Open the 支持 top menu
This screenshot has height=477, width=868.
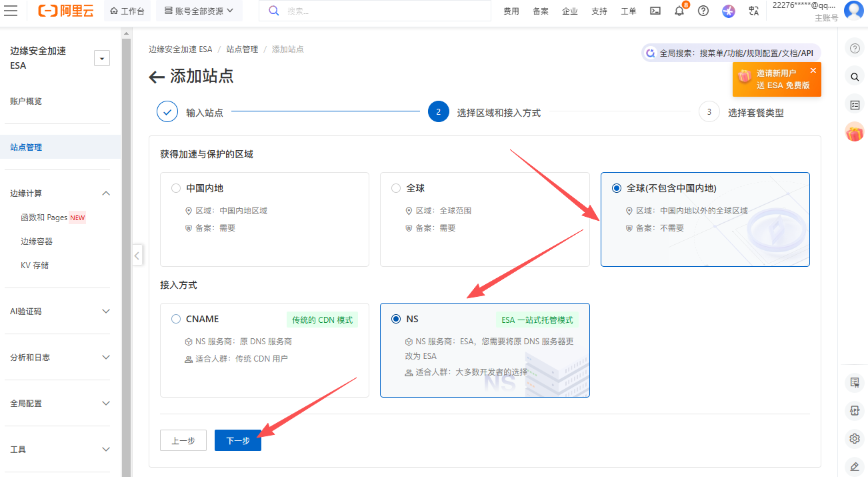(599, 11)
